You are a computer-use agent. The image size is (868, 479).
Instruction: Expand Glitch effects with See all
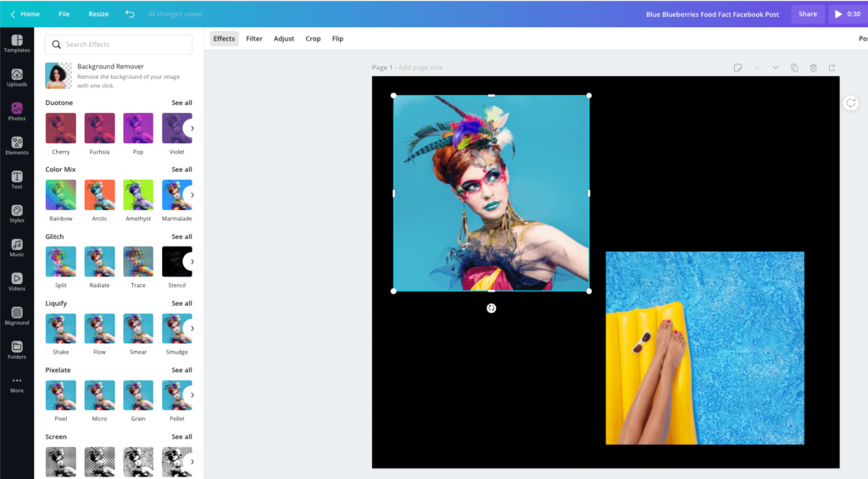[181, 237]
